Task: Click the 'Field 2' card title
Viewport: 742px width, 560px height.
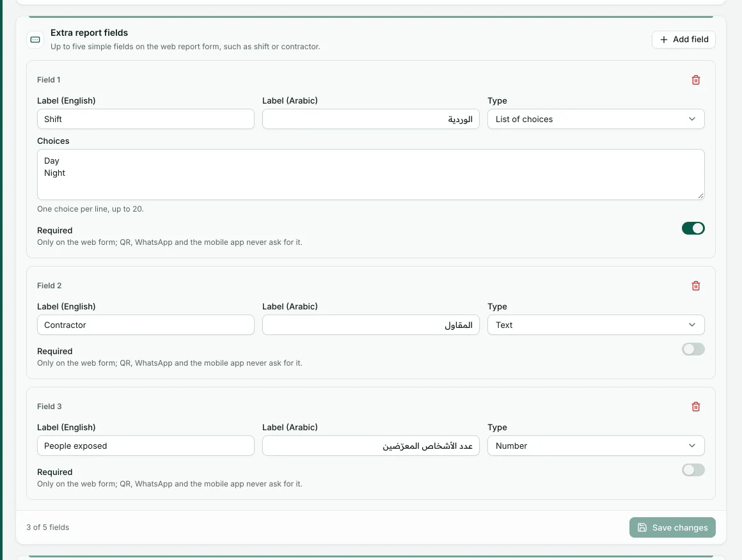Action: coord(49,286)
